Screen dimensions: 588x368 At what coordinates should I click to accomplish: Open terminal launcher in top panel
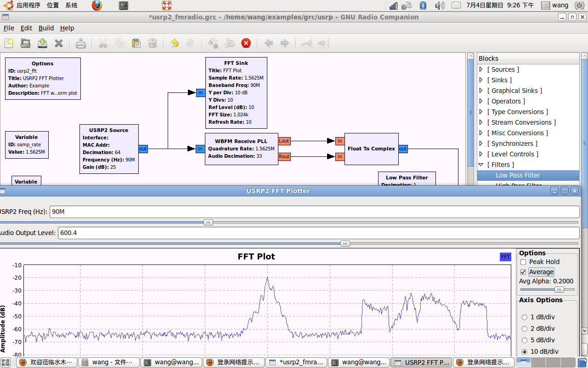point(123,6)
